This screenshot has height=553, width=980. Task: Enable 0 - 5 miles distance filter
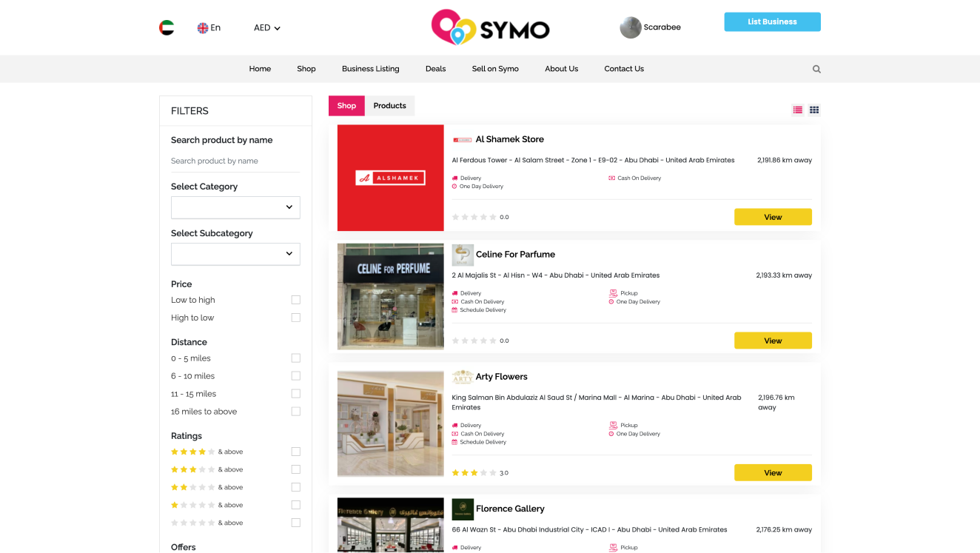(296, 358)
